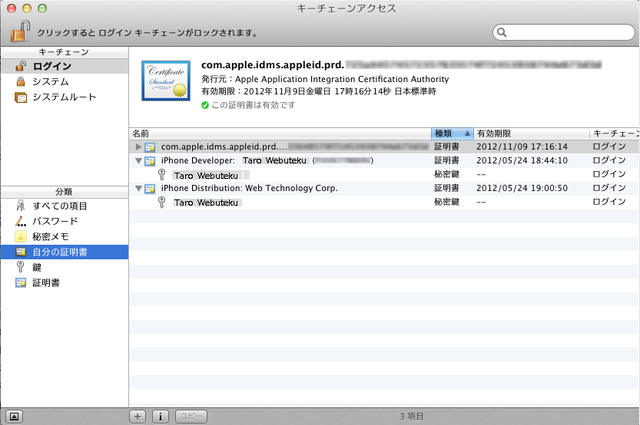Screen dimensions: 640x425
Task: Show 鍵 category
Action: [x=64, y=267]
